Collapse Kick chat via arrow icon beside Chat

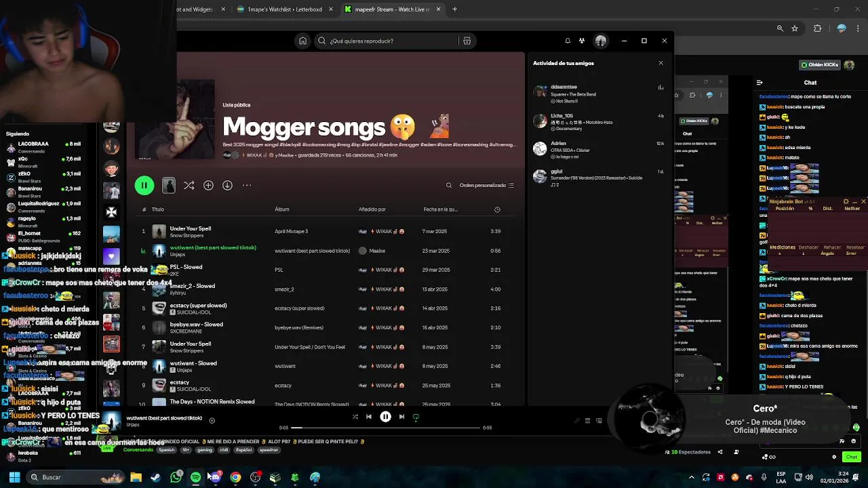coord(761,83)
